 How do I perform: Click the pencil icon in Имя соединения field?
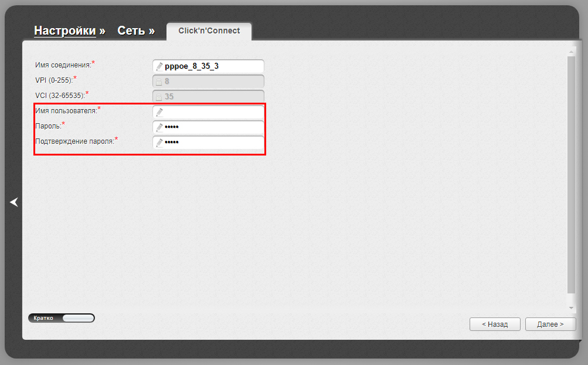159,66
